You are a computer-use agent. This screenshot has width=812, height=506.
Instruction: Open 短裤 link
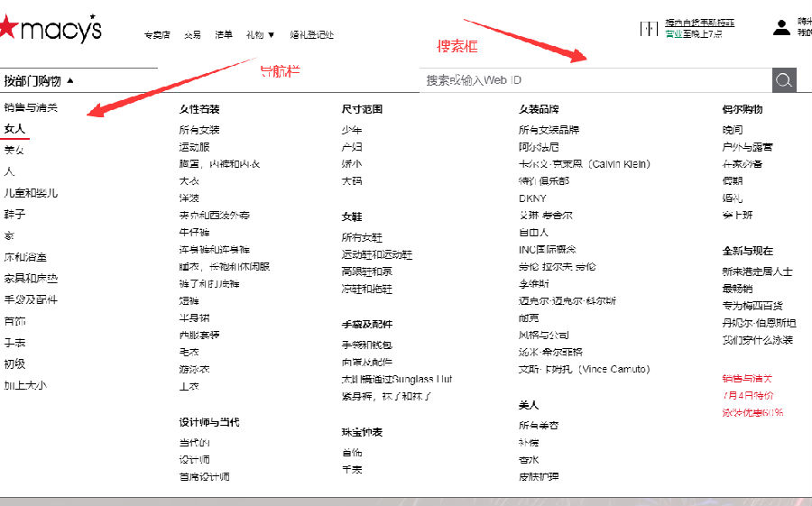189,300
